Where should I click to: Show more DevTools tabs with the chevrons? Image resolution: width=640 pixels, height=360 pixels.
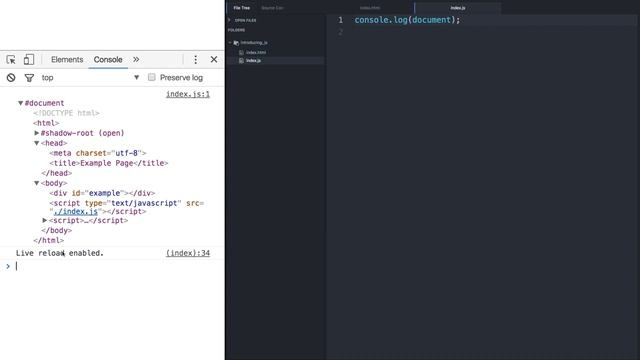pos(136,60)
